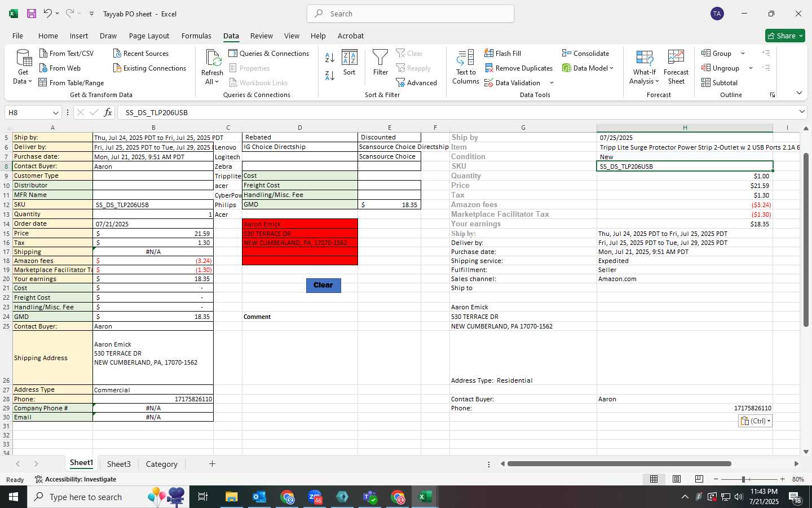Open Group rows command
812x508 pixels.
point(716,54)
